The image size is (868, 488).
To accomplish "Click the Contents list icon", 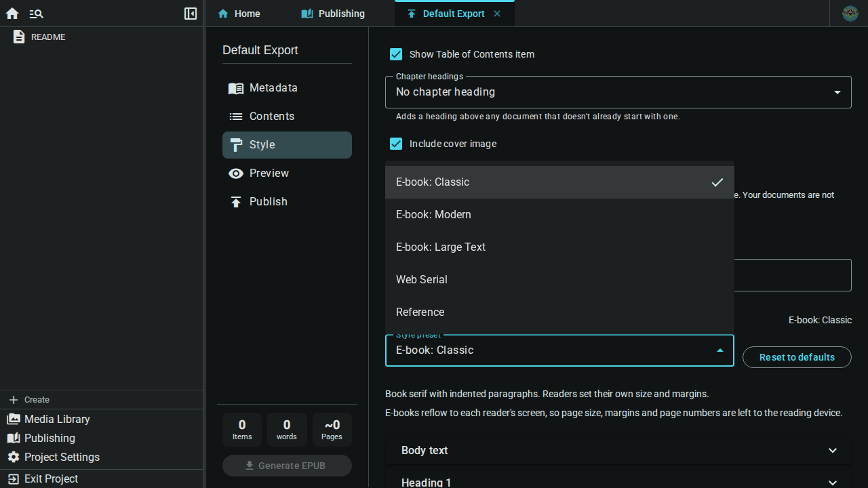I will (x=236, y=117).
